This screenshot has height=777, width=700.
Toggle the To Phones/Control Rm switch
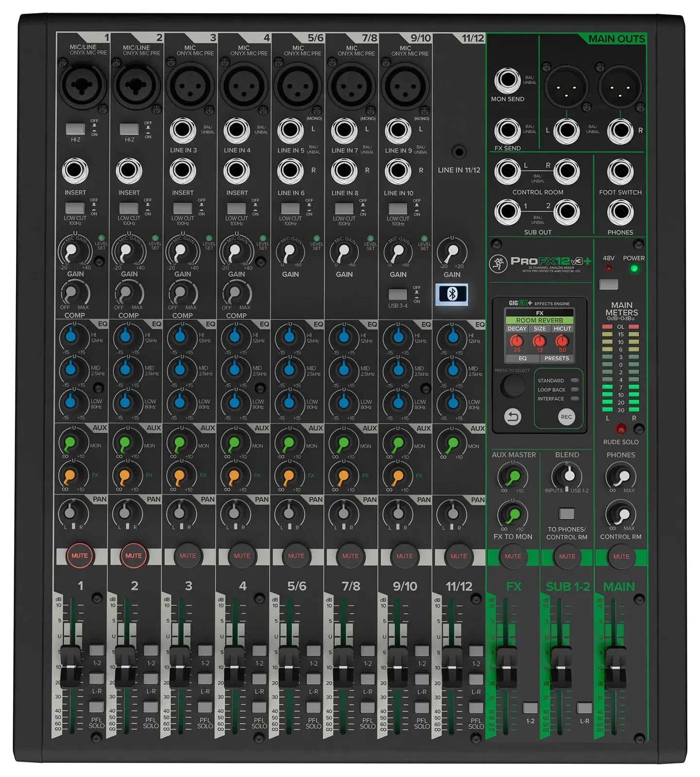[566, 513]
